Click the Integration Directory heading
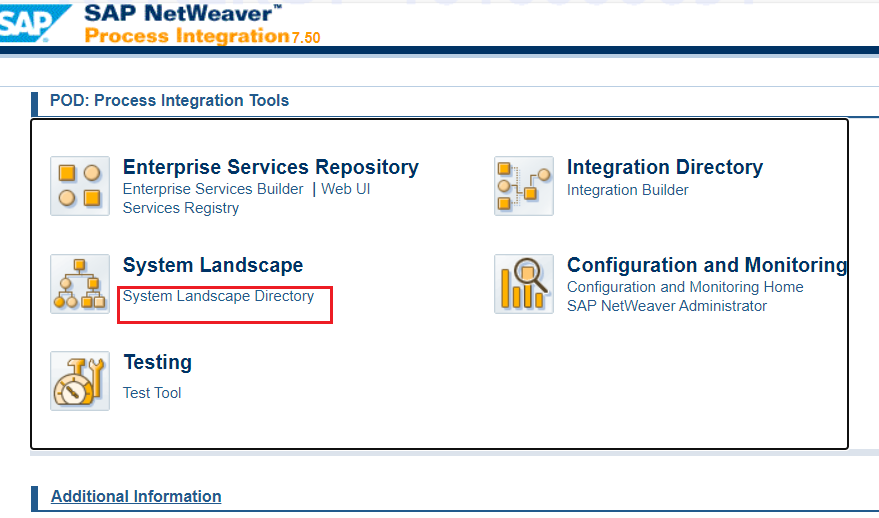This screenshot has height=518, width=879. 665,167
